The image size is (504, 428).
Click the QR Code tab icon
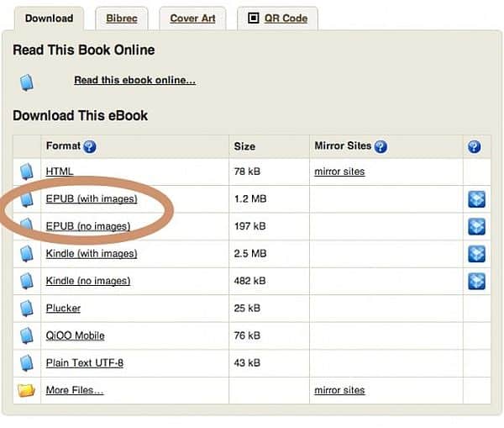(254, 18)
